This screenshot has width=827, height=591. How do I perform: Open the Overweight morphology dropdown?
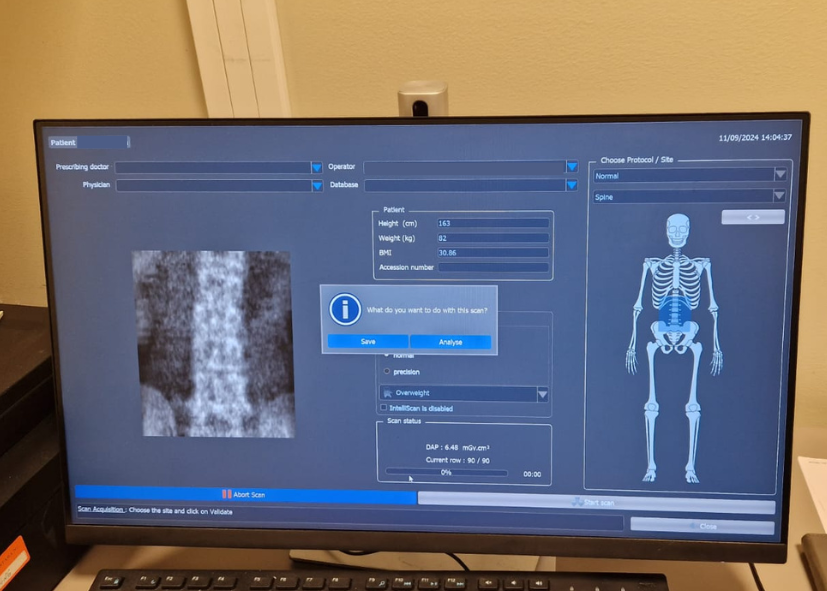click(x=542, y=394)
